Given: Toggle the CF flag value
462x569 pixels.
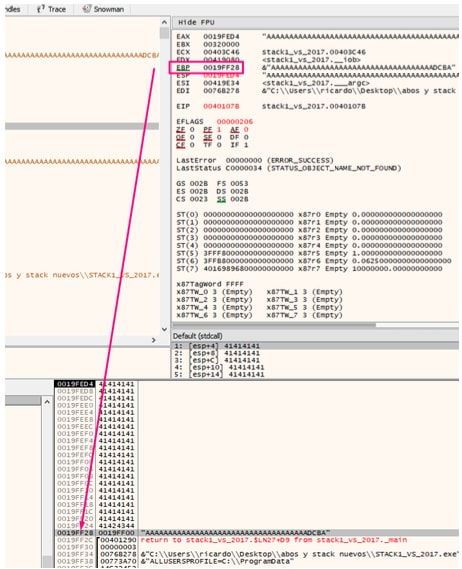Looking at the screenshot, I should tap(192, 145).
